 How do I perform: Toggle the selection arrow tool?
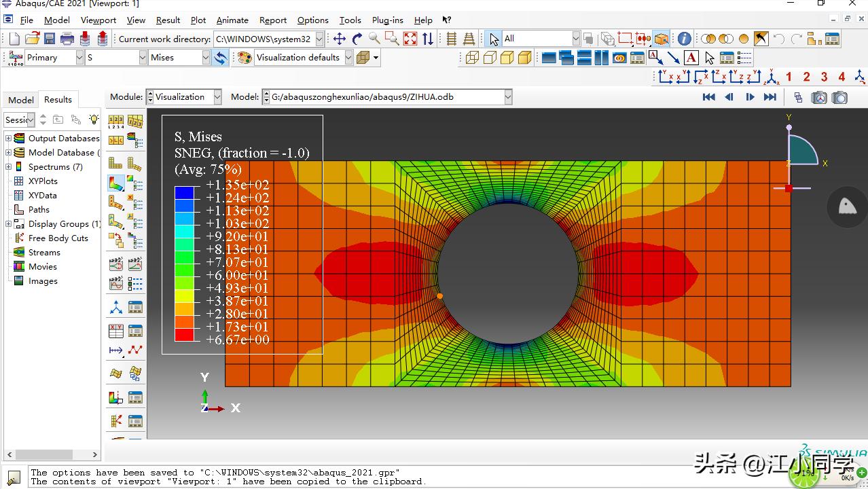pos(494,39)
